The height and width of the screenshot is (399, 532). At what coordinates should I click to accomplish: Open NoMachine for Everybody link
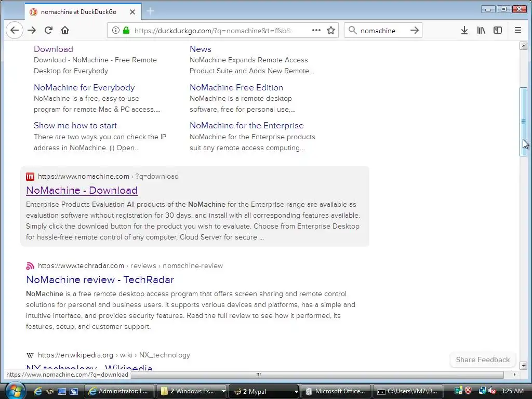[84, 87]
